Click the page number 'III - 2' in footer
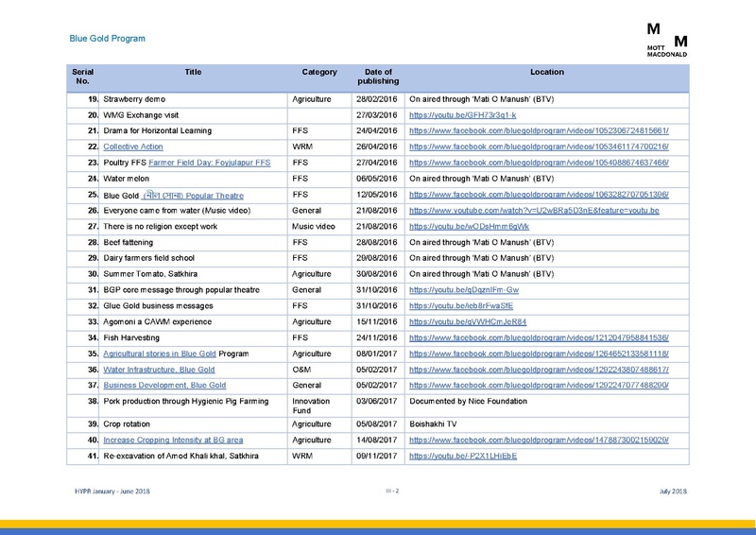The width and height of the screenshot is (756, 535). click(392, 491)
